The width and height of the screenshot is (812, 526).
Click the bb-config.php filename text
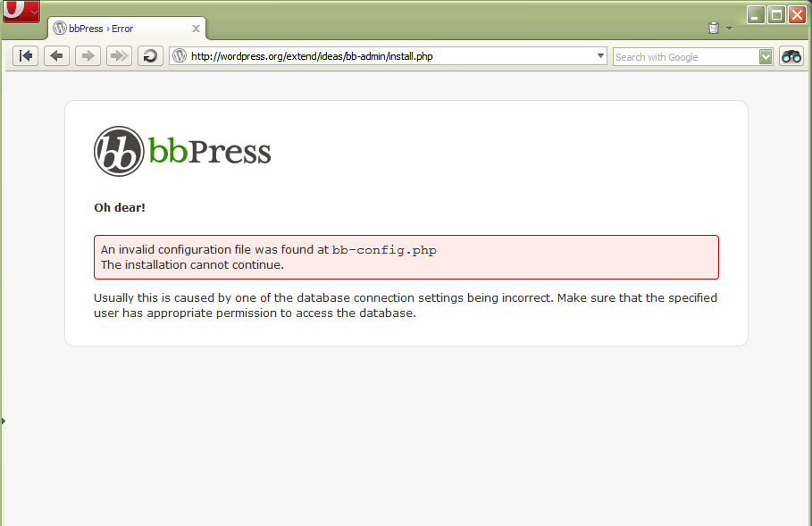(x=384, y=250)
